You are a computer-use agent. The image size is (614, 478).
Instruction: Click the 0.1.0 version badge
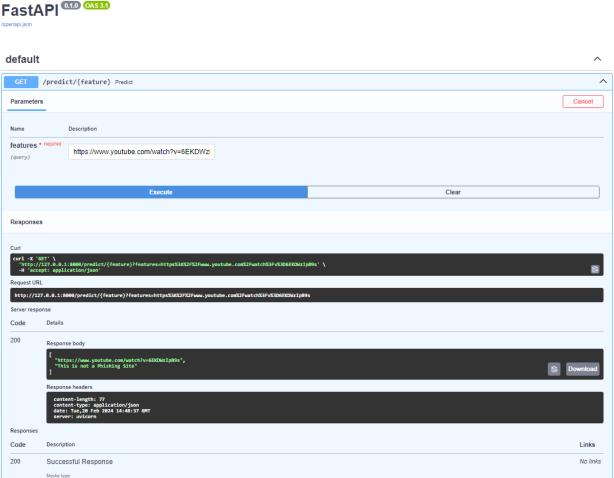point(71,5)
